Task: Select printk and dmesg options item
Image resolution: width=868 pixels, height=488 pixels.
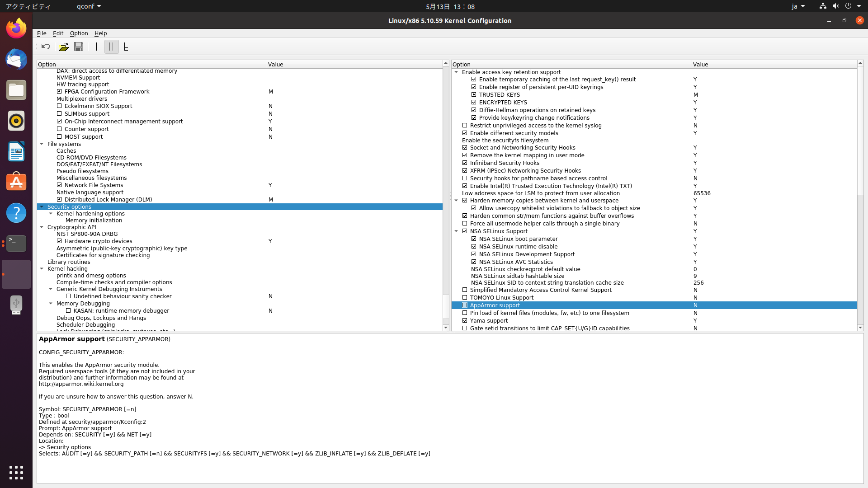Action: click(91, 276)
